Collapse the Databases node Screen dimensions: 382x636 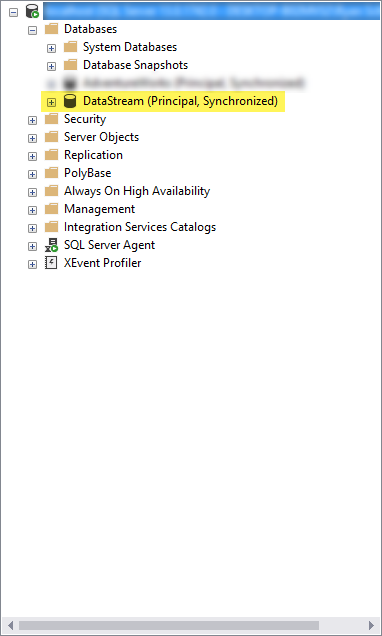[32, 30]
